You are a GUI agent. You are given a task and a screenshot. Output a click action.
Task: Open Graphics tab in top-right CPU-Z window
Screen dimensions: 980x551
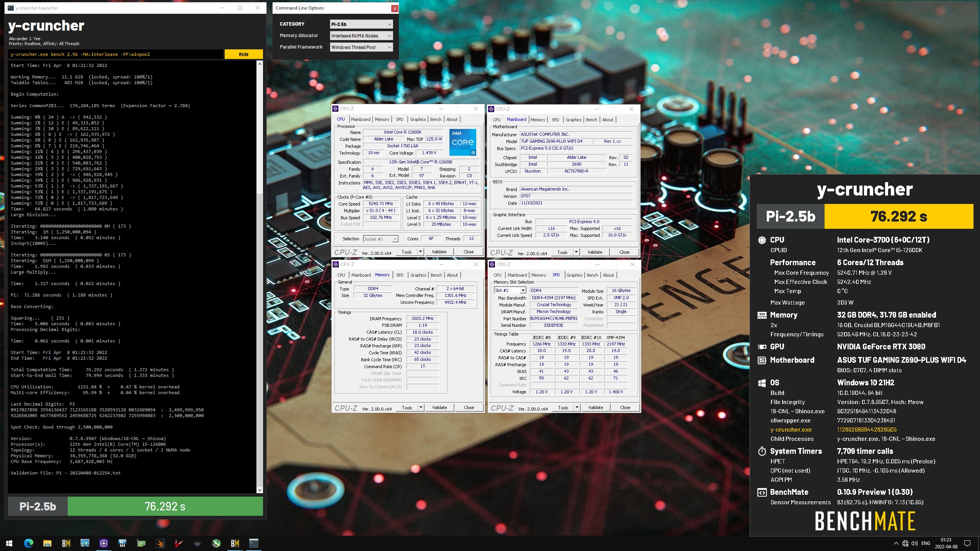573,120
